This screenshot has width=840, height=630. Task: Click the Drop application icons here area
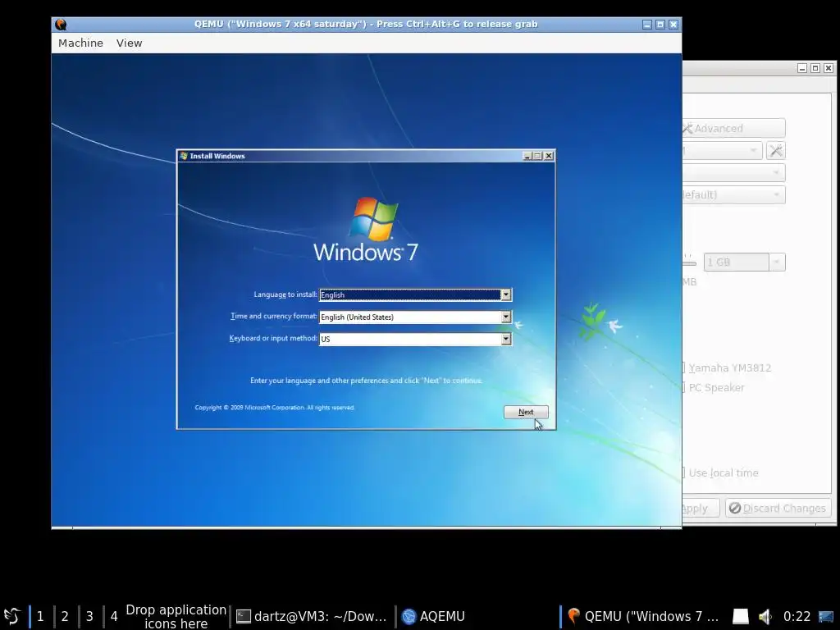[176, 617]
